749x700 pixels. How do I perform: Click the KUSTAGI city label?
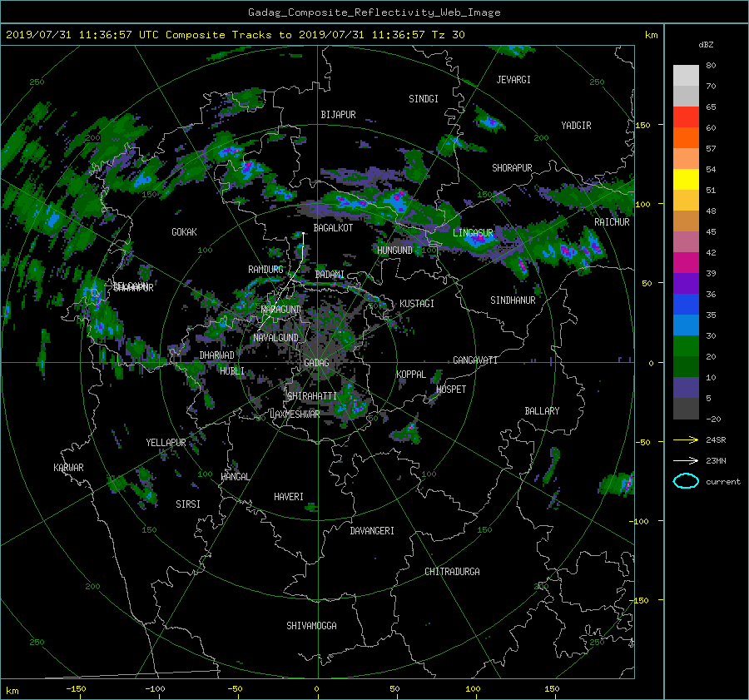(417, 304)
